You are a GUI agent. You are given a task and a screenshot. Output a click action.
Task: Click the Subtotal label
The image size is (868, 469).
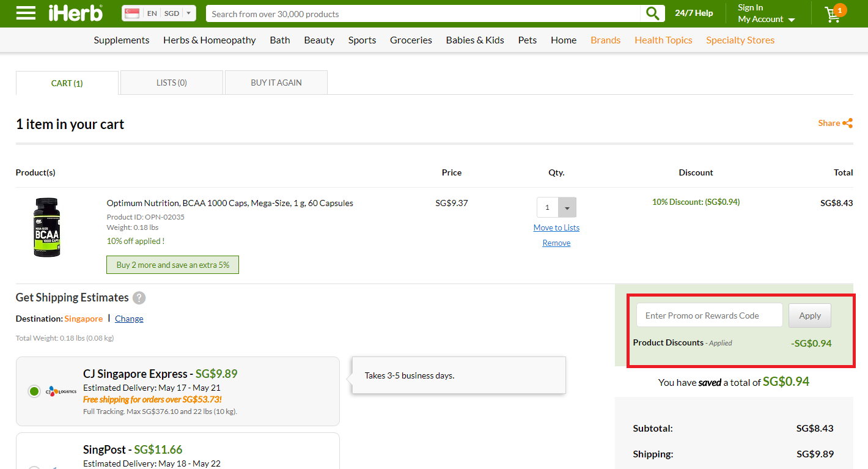(x=653, y=428)
